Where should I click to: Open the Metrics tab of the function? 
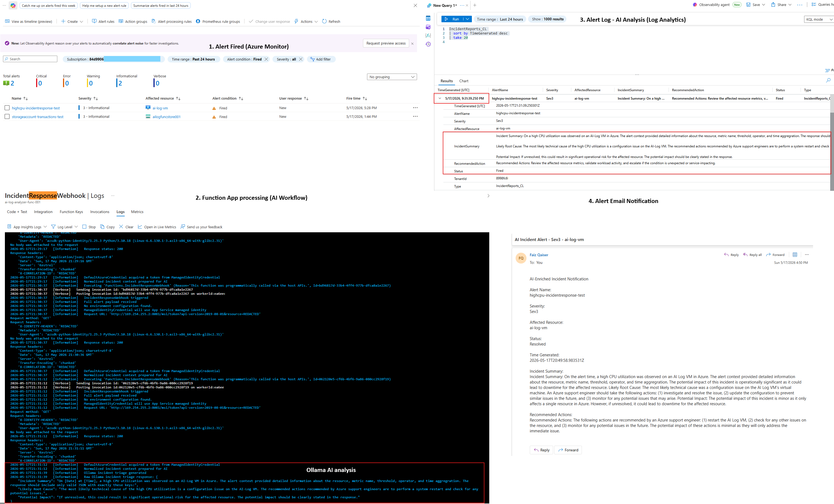137,212
